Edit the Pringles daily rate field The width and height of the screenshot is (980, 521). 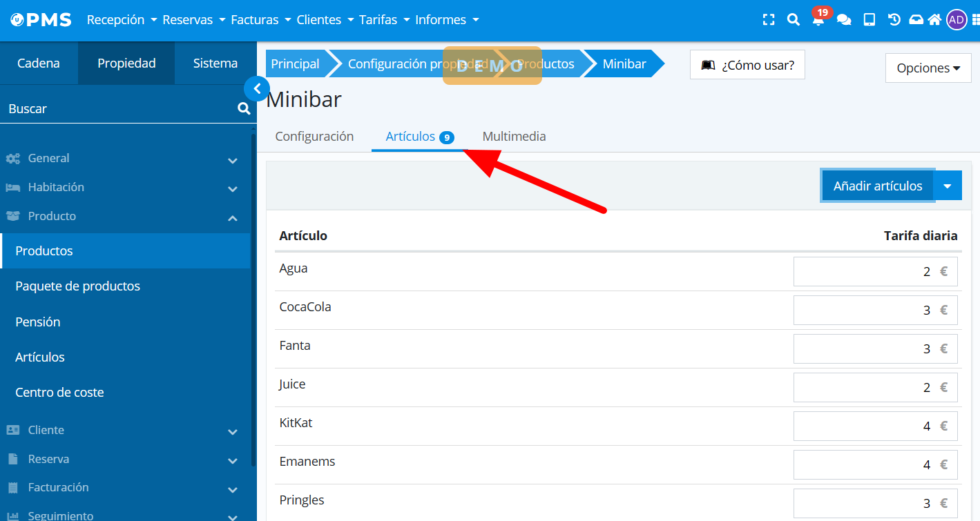(x=875, y=504)
